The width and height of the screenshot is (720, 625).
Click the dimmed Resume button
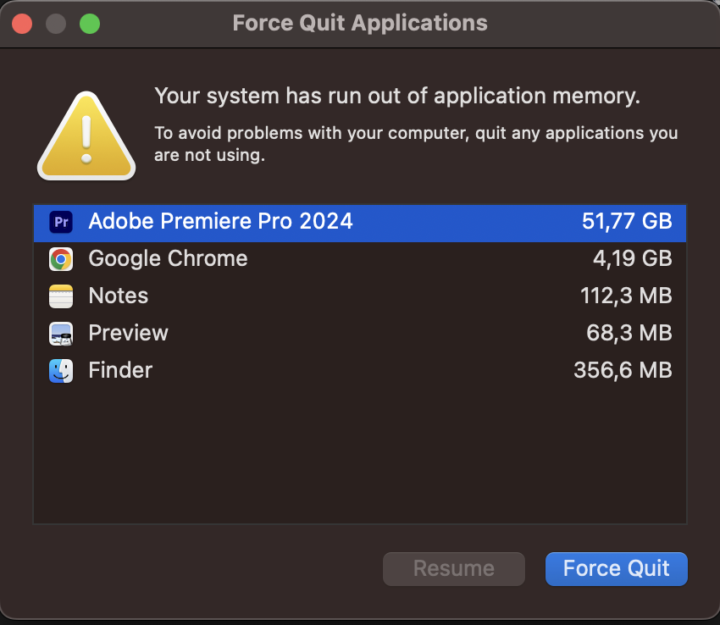[x=453, y=568]
